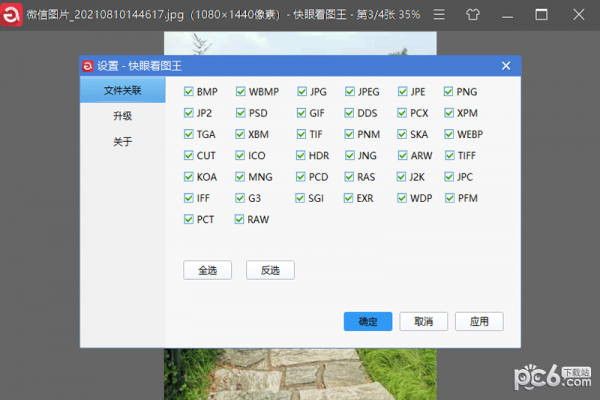Click the 反选 invert selection button

pyautogui.click(x=270, y=270)
